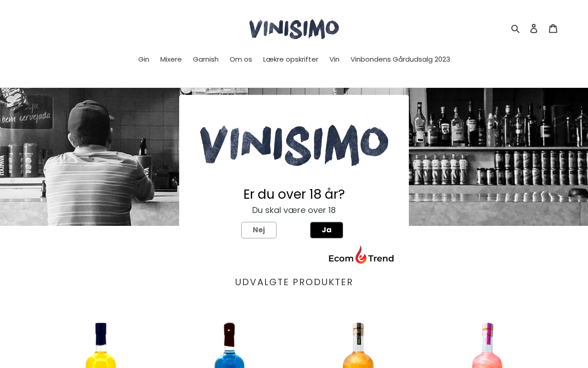This screenshot has height=368, width=588.
Task: Click the Vinisimo header logo
Action: click(294, 29)
